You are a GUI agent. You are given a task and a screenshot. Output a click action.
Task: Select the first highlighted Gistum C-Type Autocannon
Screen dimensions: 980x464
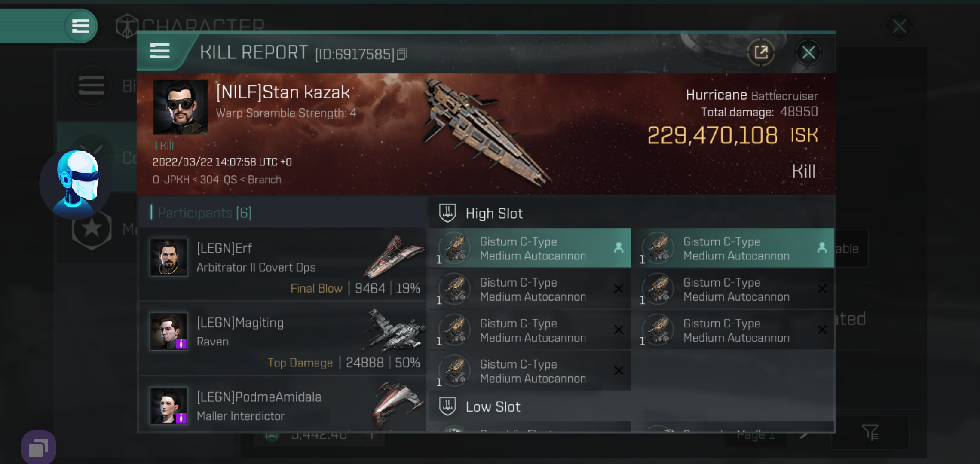coord(530,248)
